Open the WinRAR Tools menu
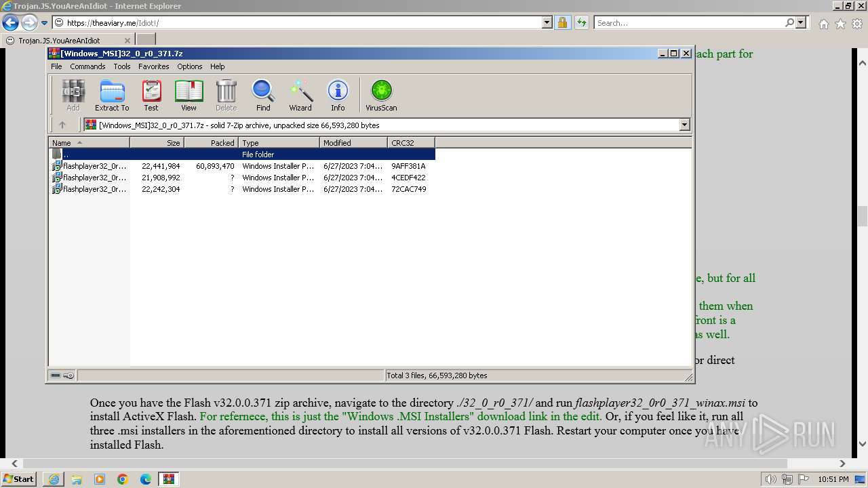This screenshot has height=488, width=868. [122, 66]
